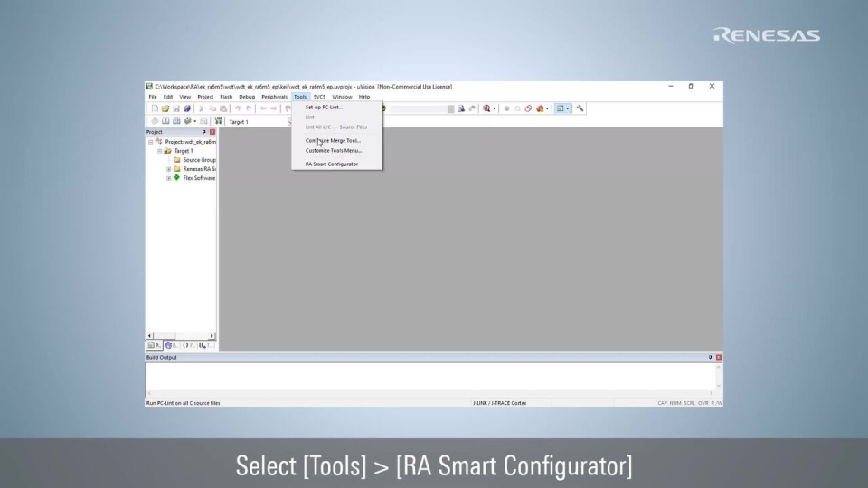
Task: Open the breakpoints dropdown arrow
Action: pyautogui.click(x=548, y=108)
